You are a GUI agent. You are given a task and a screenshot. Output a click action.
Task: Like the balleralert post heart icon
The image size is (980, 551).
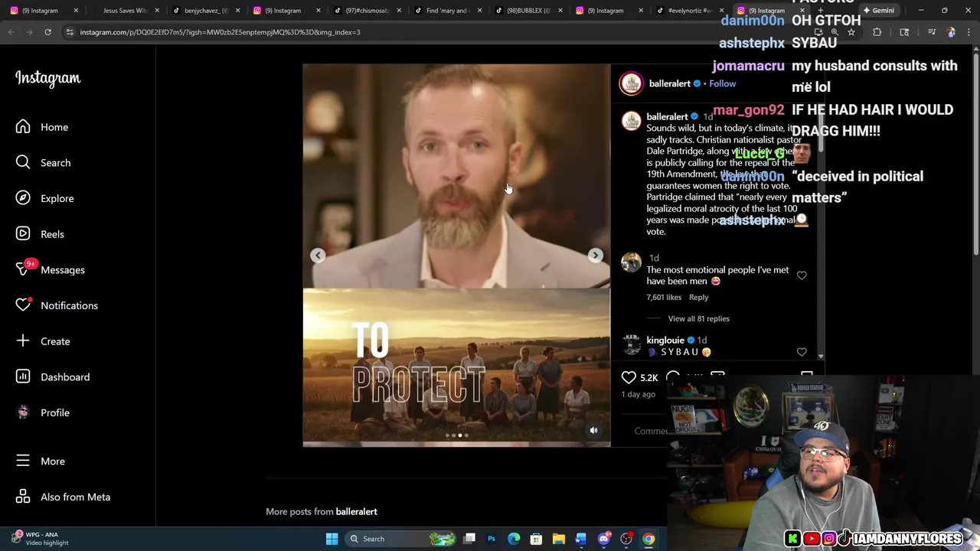click(x=629, y=377)
